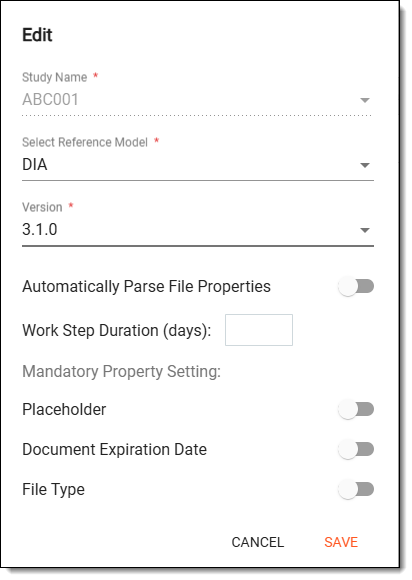Click the ABC001 study name value
The image size is (412, 580).
(x=50, y=100)
